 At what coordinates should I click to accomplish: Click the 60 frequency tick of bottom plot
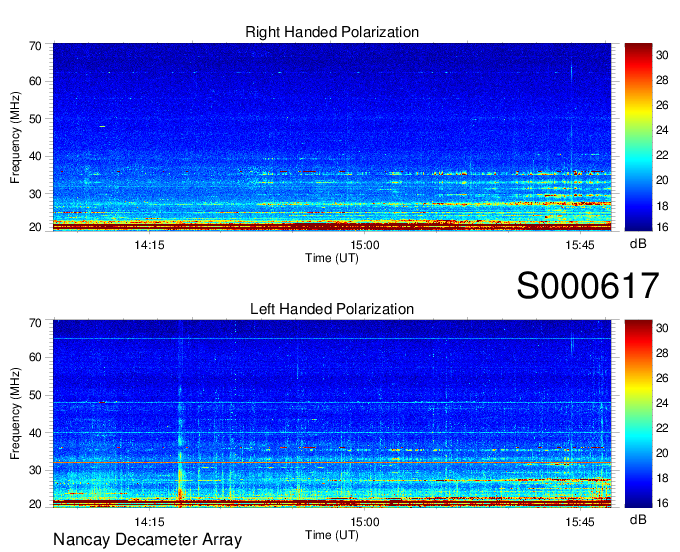(x=35, y=357)
